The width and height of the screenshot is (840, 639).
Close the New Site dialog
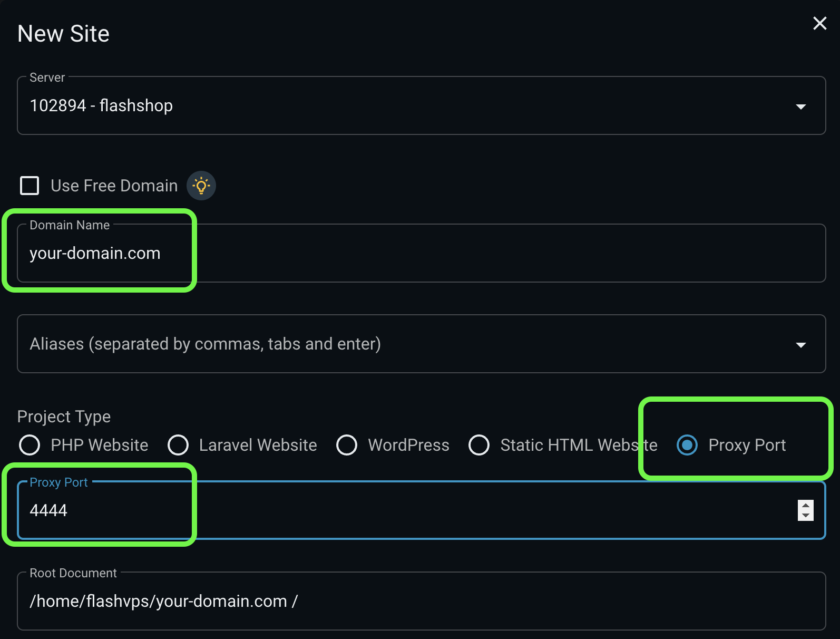tap(820, 23)
